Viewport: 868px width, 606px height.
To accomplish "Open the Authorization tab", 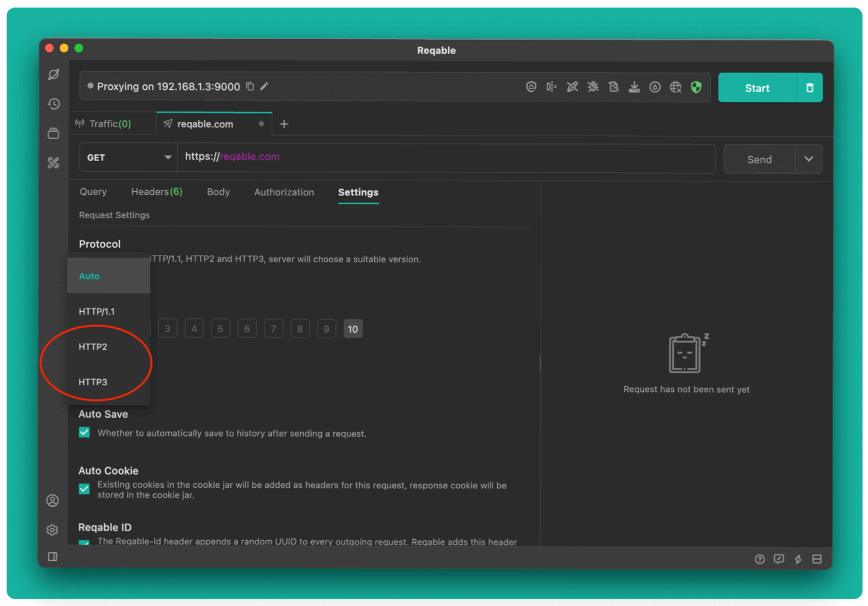I will tap(284, 192).
